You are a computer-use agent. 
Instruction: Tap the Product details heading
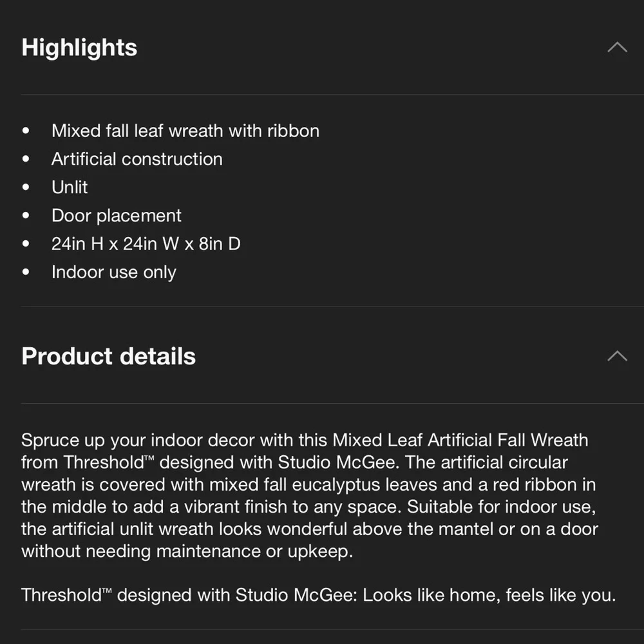[108, 355]
